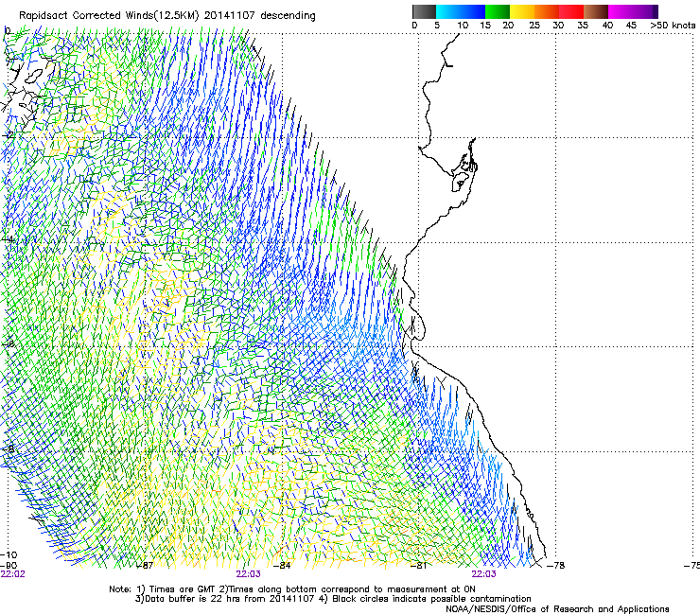
Task: Click the "-87" longitude axis label
Action: click(x=144, y=566)
